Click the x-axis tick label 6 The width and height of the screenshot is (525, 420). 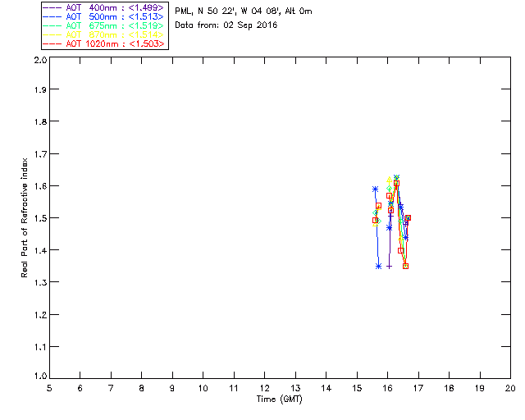80,388
